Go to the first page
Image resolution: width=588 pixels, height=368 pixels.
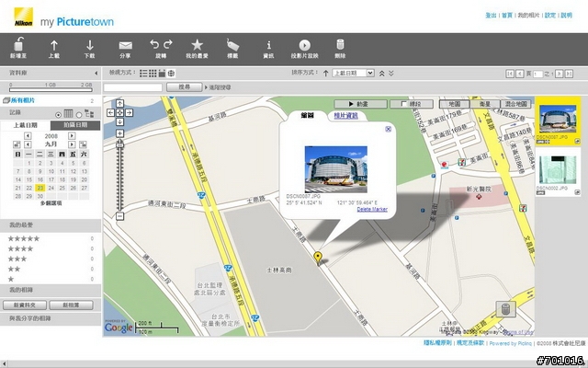(510, 74)
